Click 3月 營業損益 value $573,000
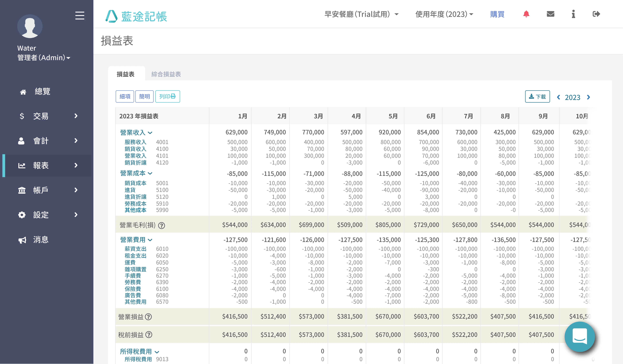 coord(311,316)
